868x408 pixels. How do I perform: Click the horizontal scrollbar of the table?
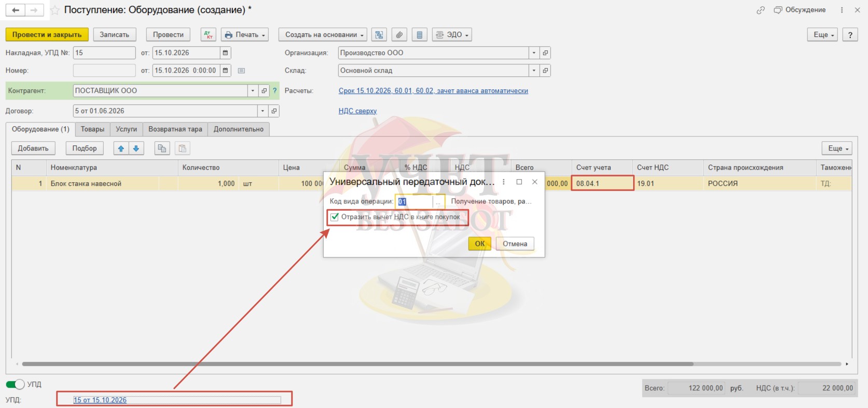coord(358,364)
